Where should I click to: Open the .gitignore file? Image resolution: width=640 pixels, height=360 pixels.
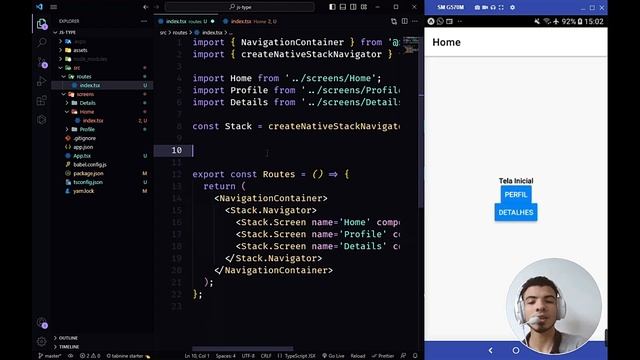coord(84,138)
